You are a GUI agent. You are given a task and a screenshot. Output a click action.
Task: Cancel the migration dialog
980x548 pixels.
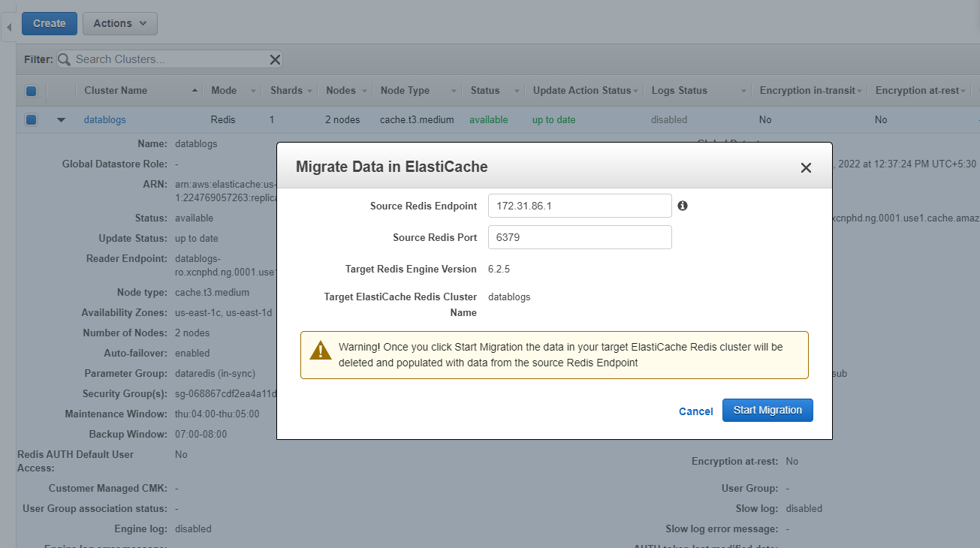(x=696, y=411)
